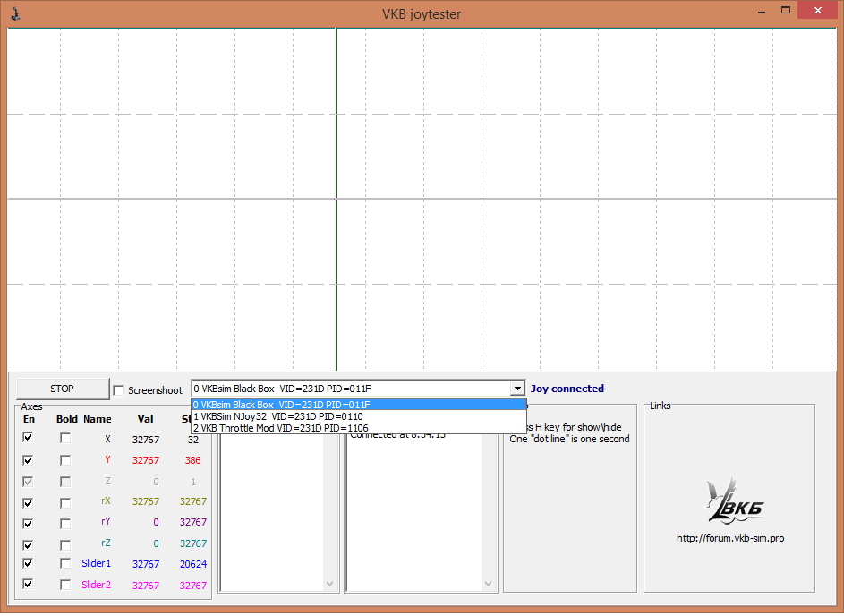
Task: Click the app icon in title bar
Action: [x=15, y=13]
